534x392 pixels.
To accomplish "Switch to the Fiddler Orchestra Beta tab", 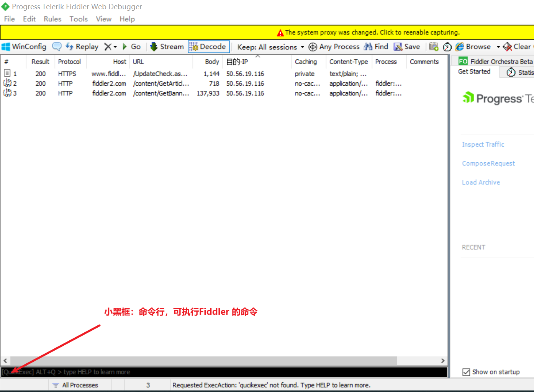I will pos(496,61).
